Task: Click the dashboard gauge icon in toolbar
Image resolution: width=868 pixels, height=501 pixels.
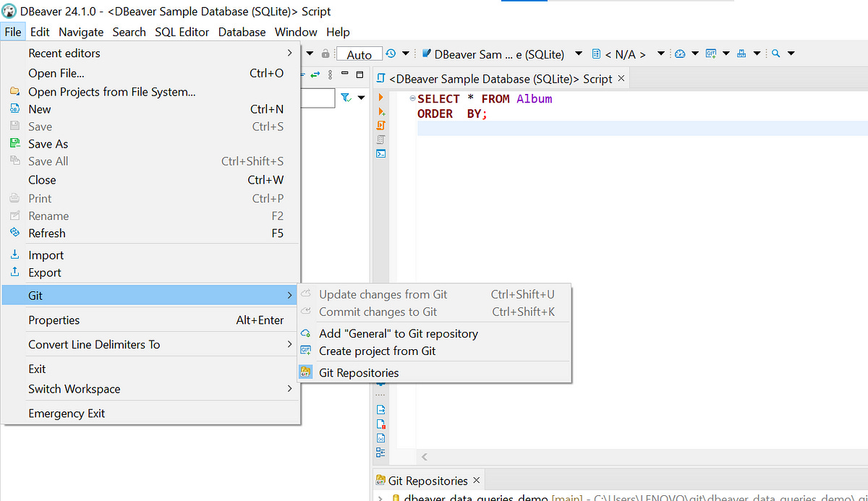Action: click(x=680, y=53)
